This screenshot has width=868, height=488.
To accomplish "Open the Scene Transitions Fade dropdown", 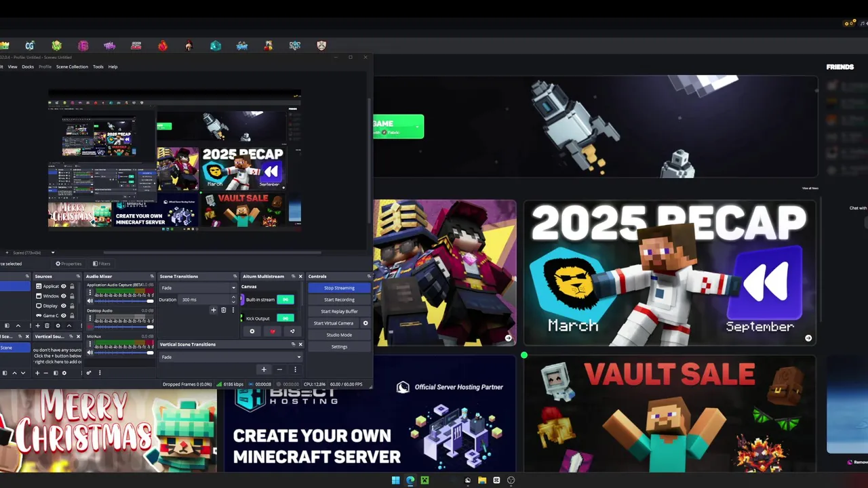I will coord(197,288).
